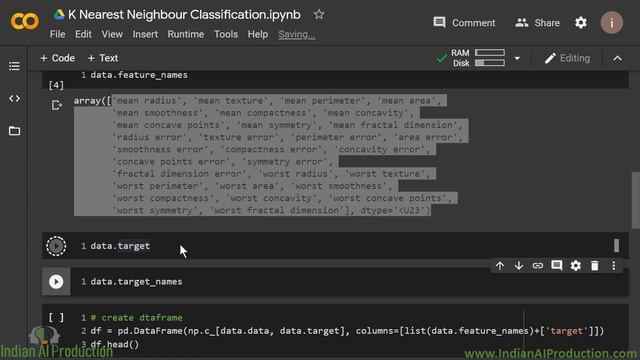Open the Comment panel
This screenshot has width=640, height=360.
[464, 23]
